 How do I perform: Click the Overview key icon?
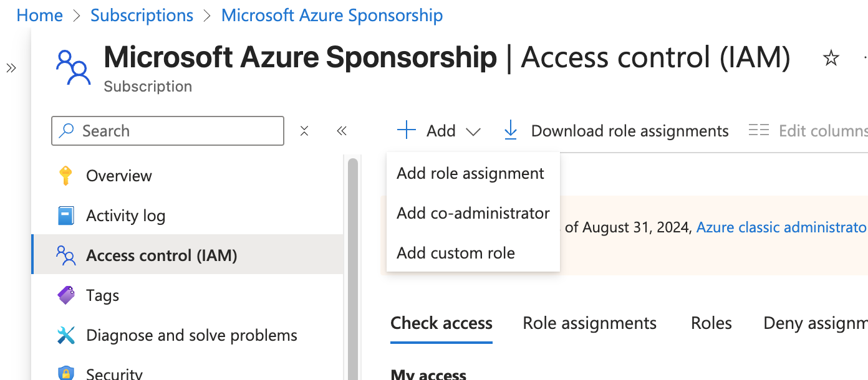pos(65,176)
